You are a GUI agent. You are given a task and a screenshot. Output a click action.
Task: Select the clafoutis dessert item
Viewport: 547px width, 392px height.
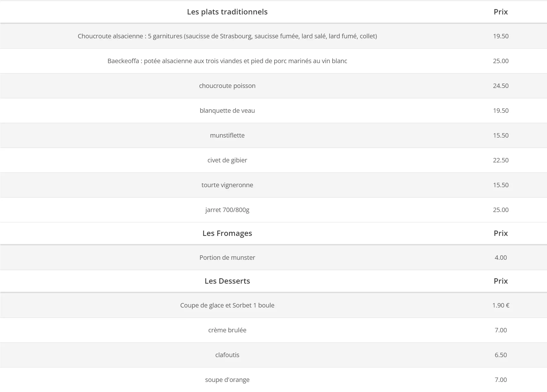click(x=227, y=355)
